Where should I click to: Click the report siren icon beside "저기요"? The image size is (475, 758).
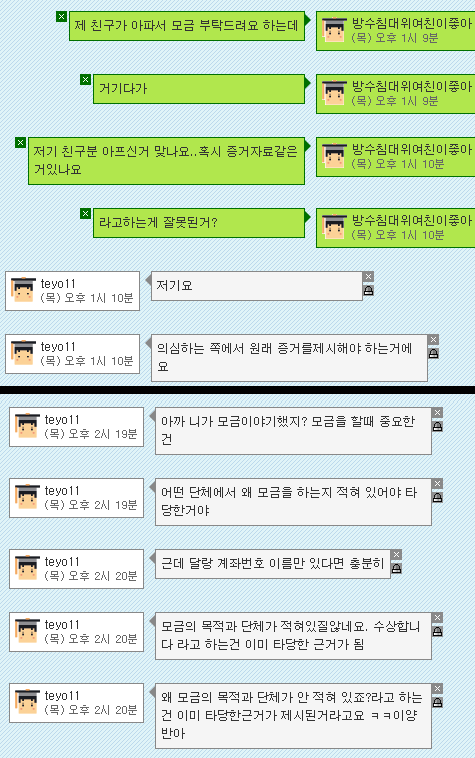click(x=368, y=290)
